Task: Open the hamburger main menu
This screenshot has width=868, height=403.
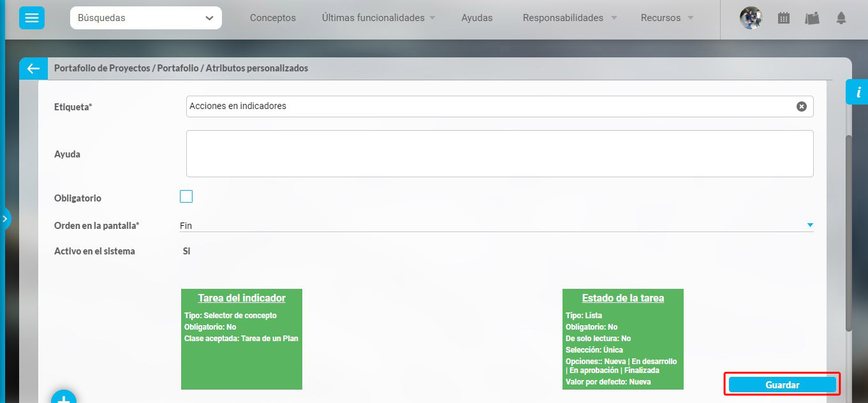Action: [31, 18]
